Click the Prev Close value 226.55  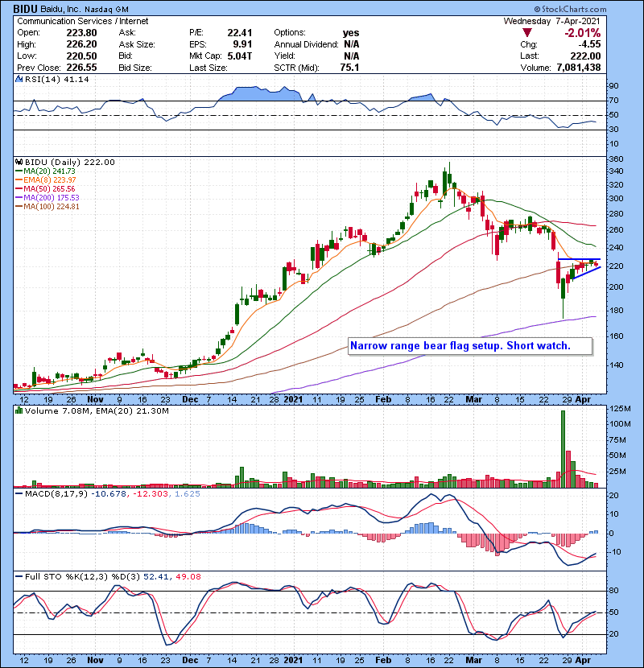coord(81,68)
